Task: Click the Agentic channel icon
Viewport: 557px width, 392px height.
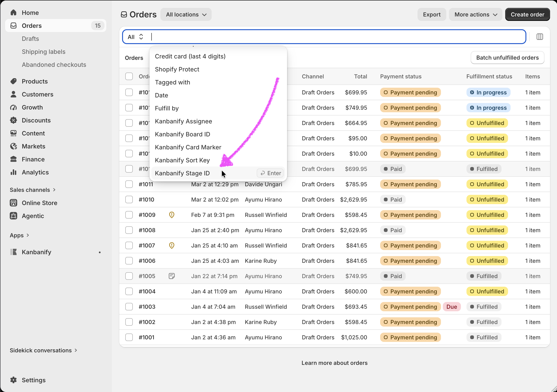Action: coord(14,216)
